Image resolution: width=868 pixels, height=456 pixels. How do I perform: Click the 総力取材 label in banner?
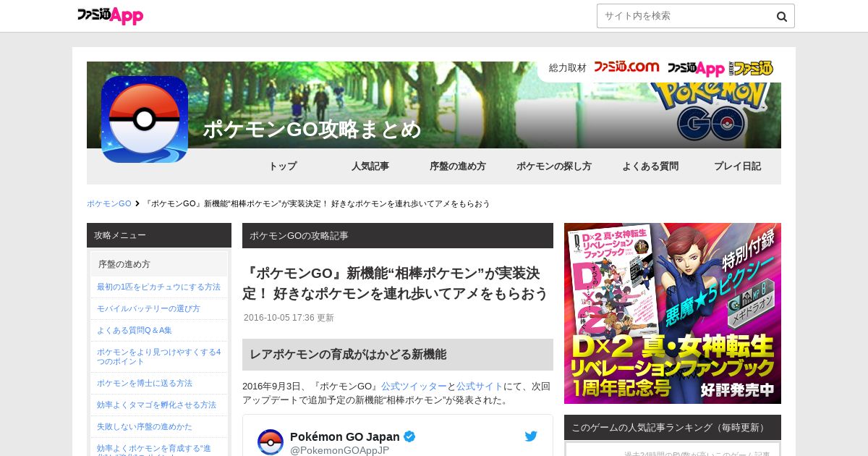coord(568,67)
